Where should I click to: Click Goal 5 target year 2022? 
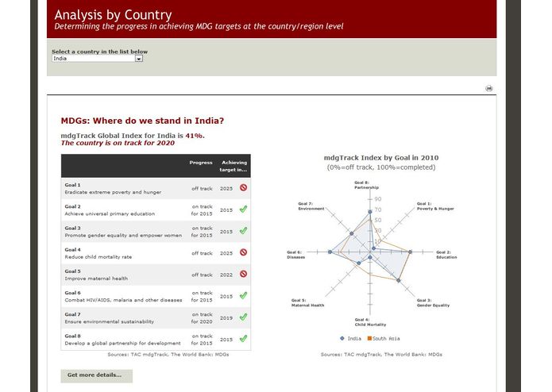tap(226, 275)
